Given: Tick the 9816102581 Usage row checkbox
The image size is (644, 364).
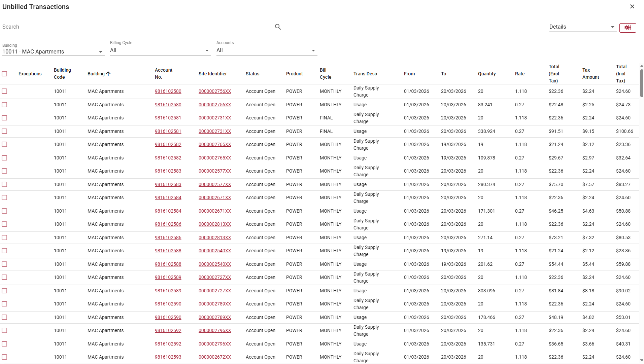Looking at the screenshot, I should (4, 131).
